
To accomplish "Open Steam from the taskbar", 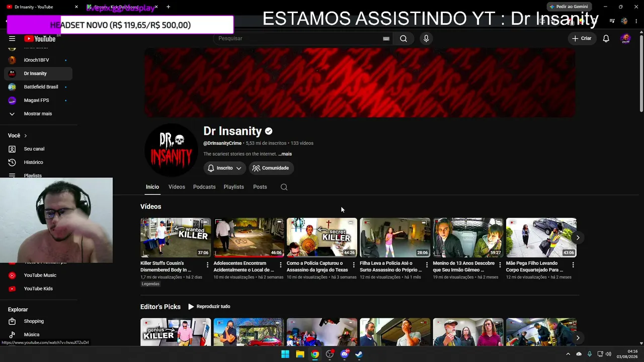I will [359, 354].
